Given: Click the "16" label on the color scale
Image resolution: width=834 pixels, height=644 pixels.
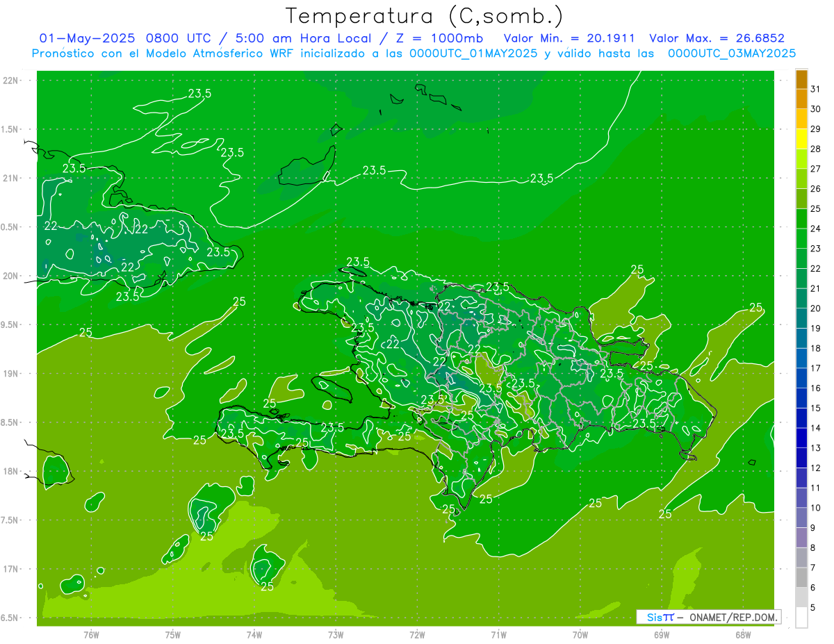Looking at the screenshot, I should (x=815, y=388).
